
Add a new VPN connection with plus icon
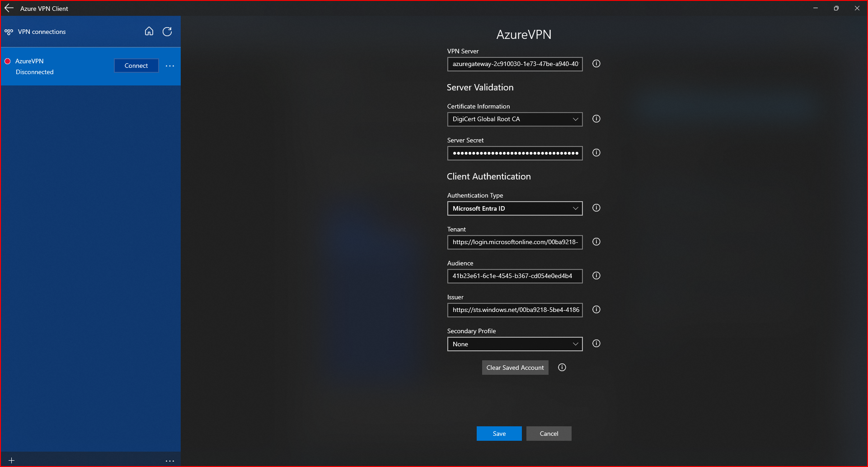click(x=12, y=460)
